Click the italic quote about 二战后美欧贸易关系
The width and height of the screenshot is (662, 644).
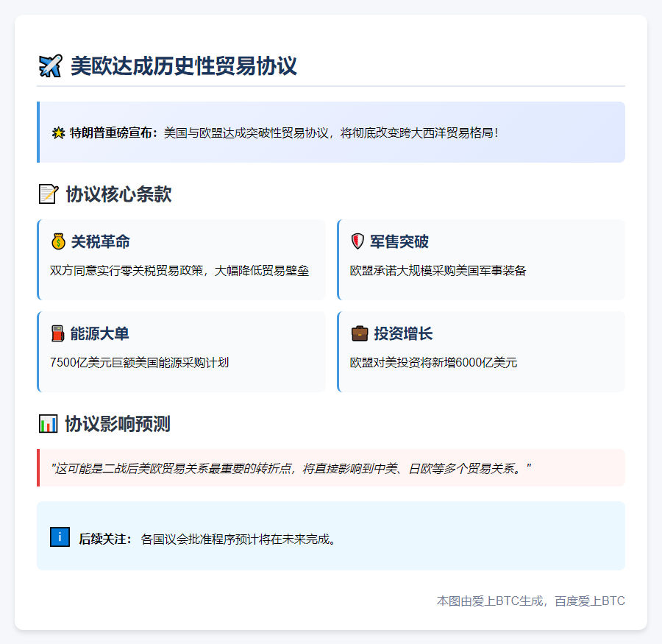291,469
